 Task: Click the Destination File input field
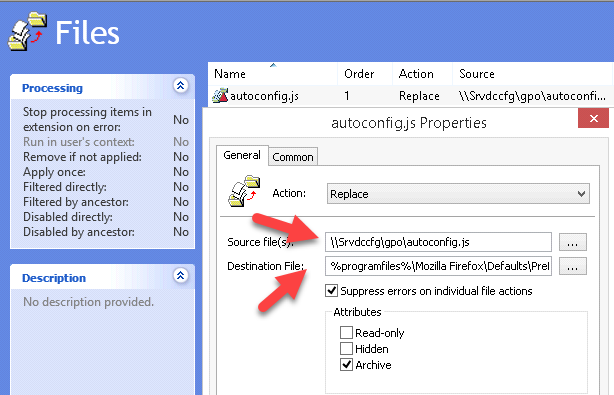click(x=438, y=266)
